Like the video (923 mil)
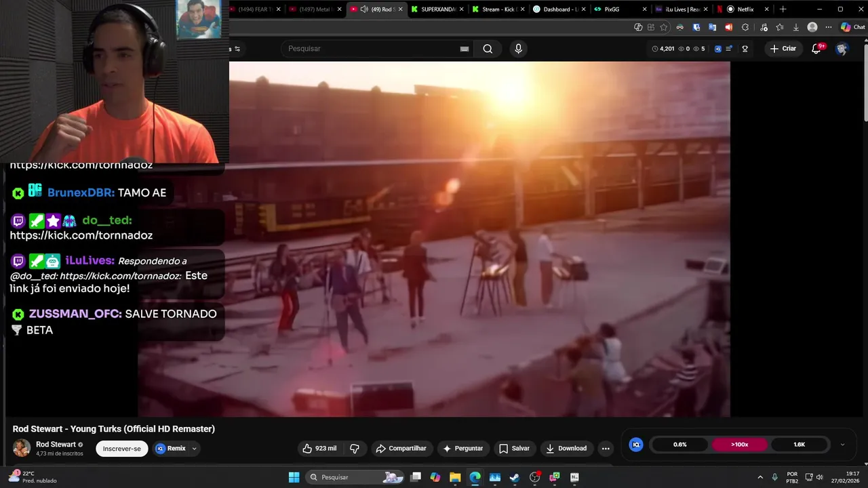The image size is (868, 488). (x=320, y=448)
